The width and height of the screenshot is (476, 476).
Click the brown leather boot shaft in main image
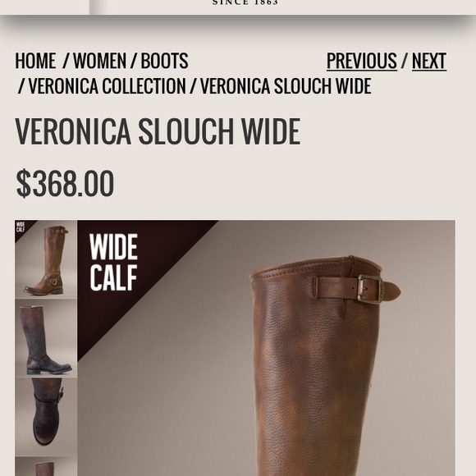pyautogui.click(x=316, y=379)
